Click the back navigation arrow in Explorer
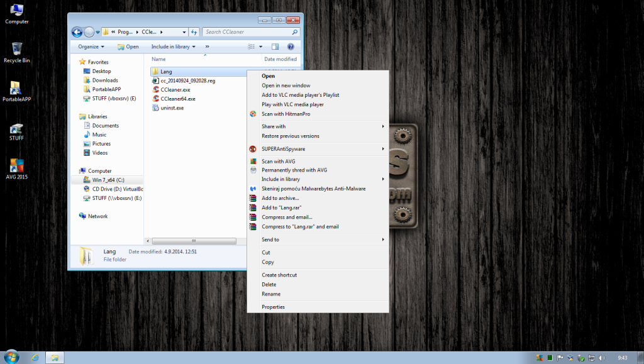Image resolution: width=644 pixels, height=364 pixels. (x=77, y=32)
